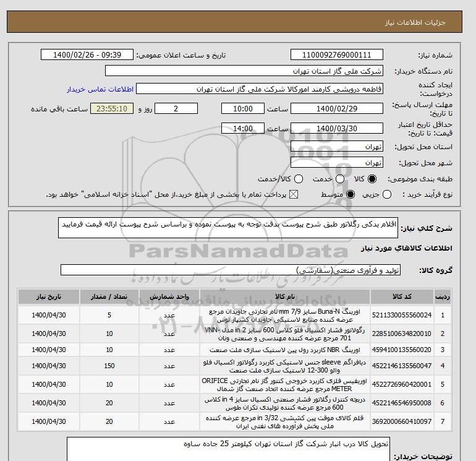Click the Buna-N O-ring item name in row 1
The width and height of the screenshot is (476, 461).
tap(285, 316)
